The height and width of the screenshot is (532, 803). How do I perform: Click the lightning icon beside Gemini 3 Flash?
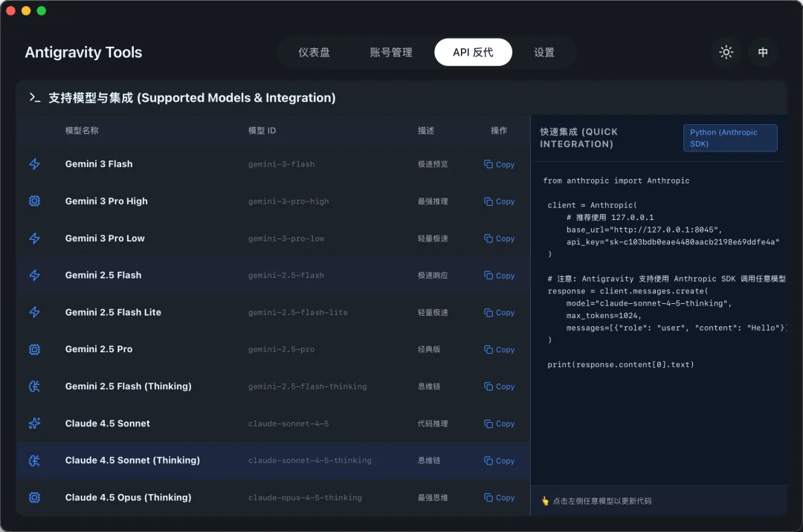coord(34,164)
